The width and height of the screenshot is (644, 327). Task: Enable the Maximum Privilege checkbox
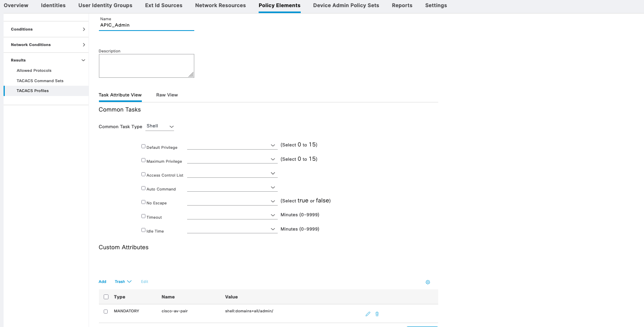click(x=143, y=160)
